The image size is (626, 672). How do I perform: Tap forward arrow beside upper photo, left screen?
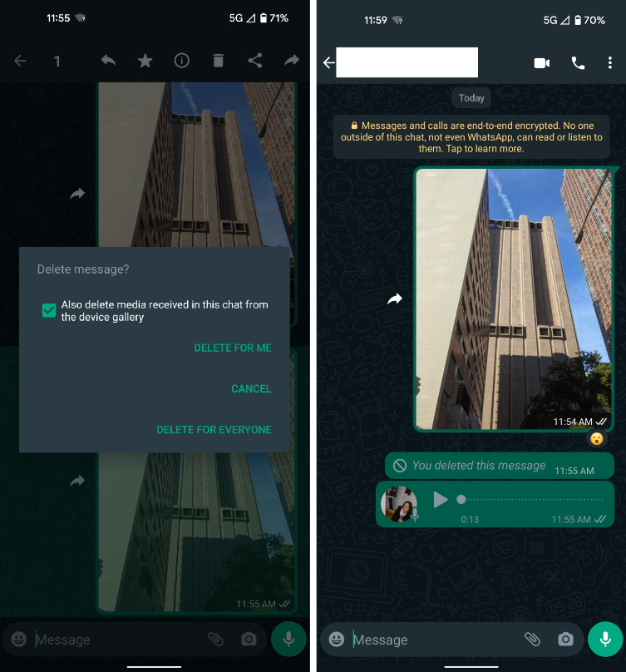tap(77, 193)
